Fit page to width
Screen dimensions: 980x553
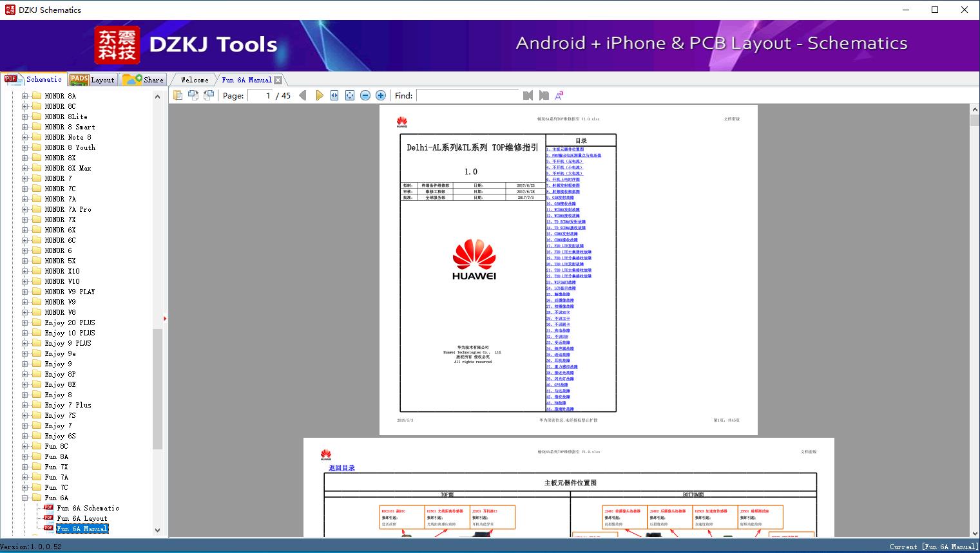click(x=334, y=95)
